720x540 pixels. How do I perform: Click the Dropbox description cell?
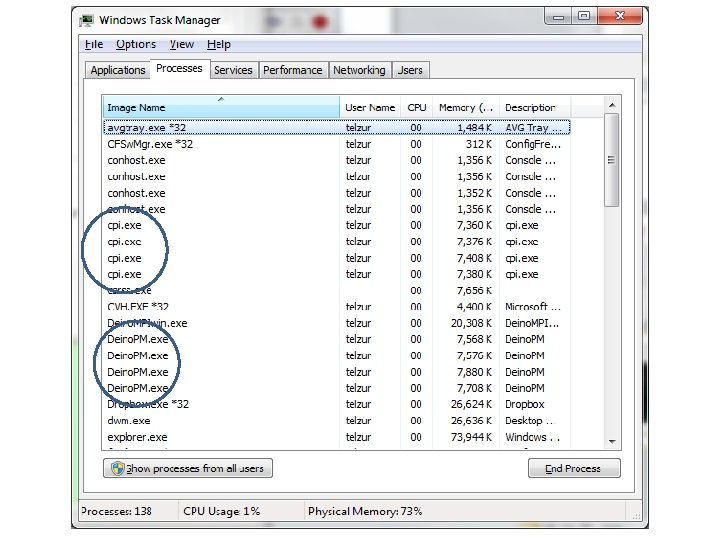point(525,405)
